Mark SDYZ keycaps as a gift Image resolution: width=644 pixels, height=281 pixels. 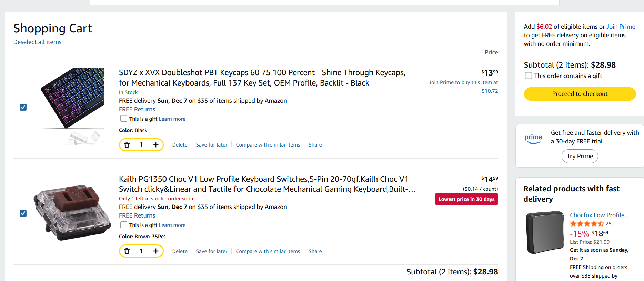click(124, 119)
